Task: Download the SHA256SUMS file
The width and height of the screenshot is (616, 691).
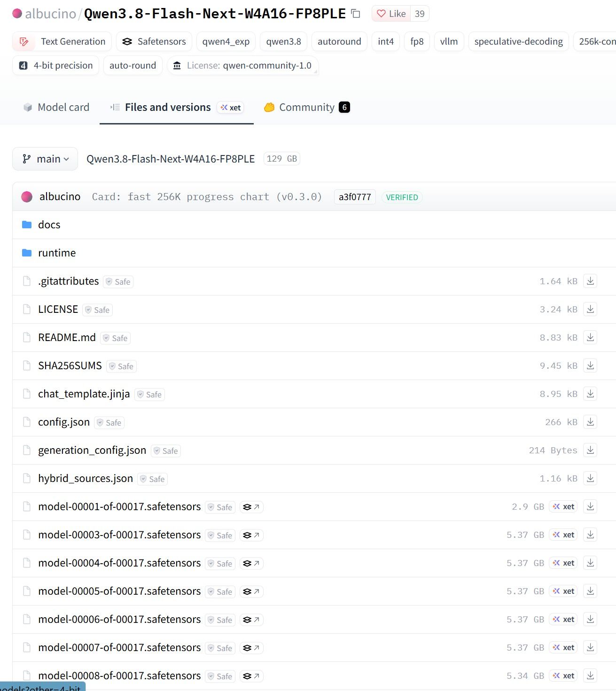Action: point(590,365)
